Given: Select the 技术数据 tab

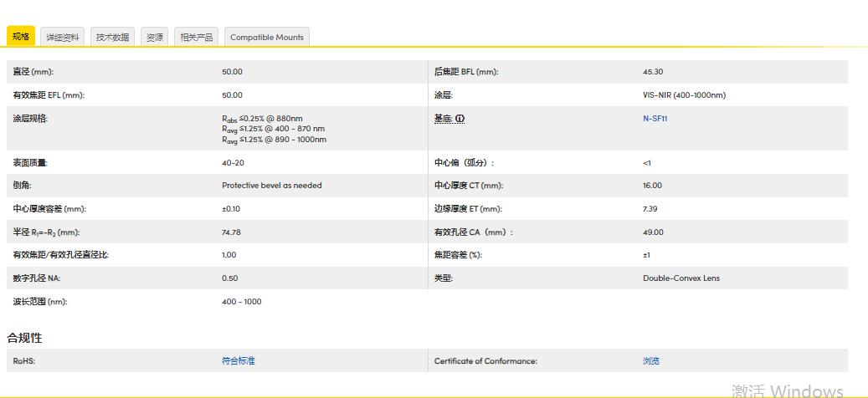Looking at the screenshot, I should [x=112, y=37].
